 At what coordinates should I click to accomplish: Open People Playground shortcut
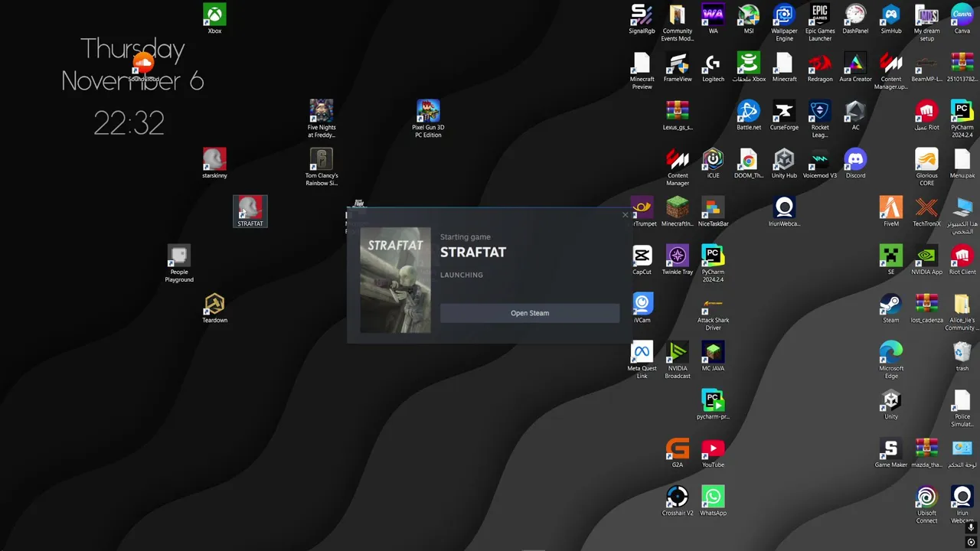coord(179,263)
